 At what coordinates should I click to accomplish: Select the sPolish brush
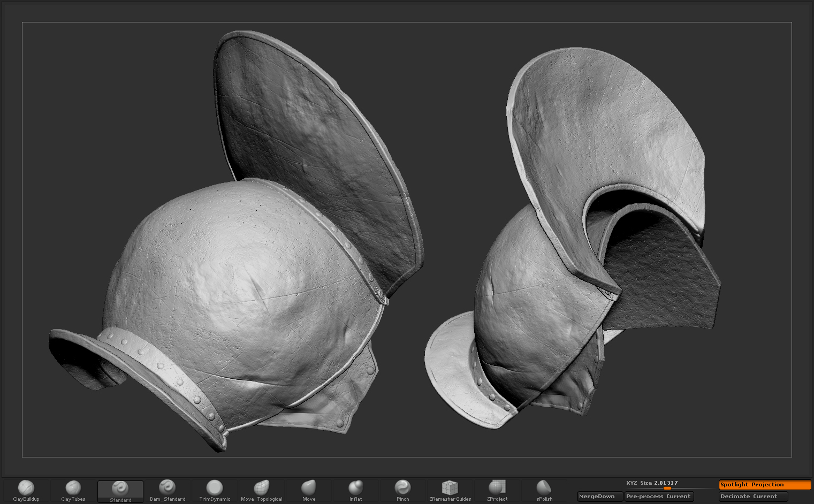click(544, 491)
